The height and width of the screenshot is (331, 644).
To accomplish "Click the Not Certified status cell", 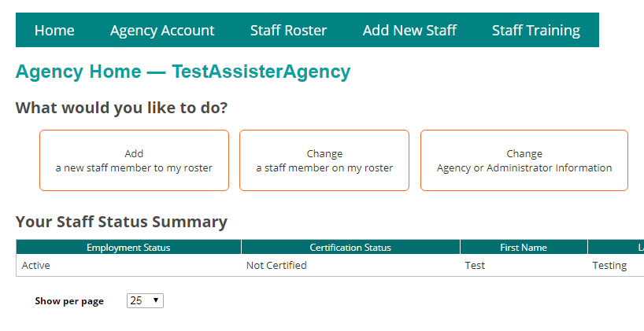I will 276,266.
